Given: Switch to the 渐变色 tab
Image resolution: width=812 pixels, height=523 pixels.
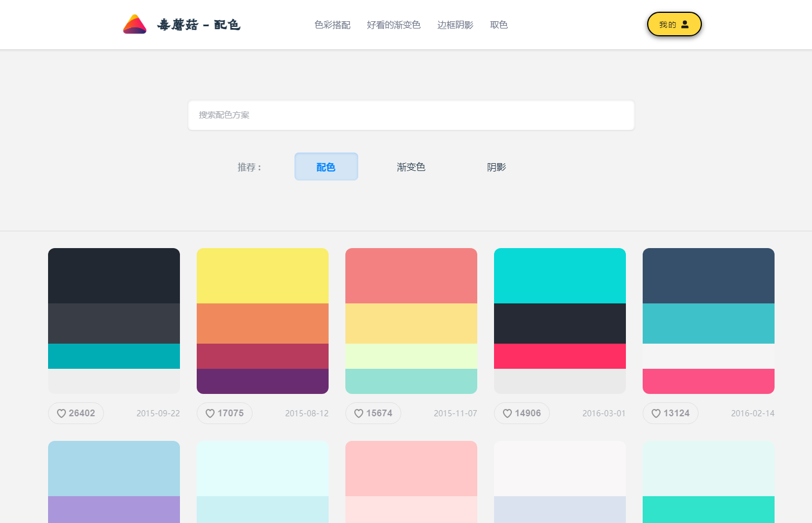Looking at the screenshot, I should [411, 167].
